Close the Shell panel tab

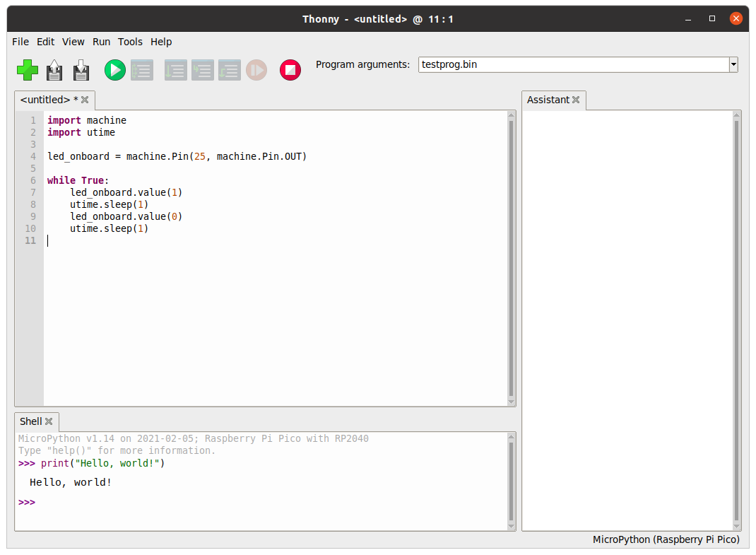point(49,421)
